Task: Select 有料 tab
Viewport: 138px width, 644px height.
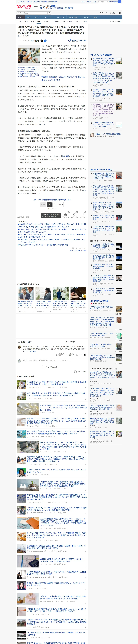Action: click(x=95, y=17)
